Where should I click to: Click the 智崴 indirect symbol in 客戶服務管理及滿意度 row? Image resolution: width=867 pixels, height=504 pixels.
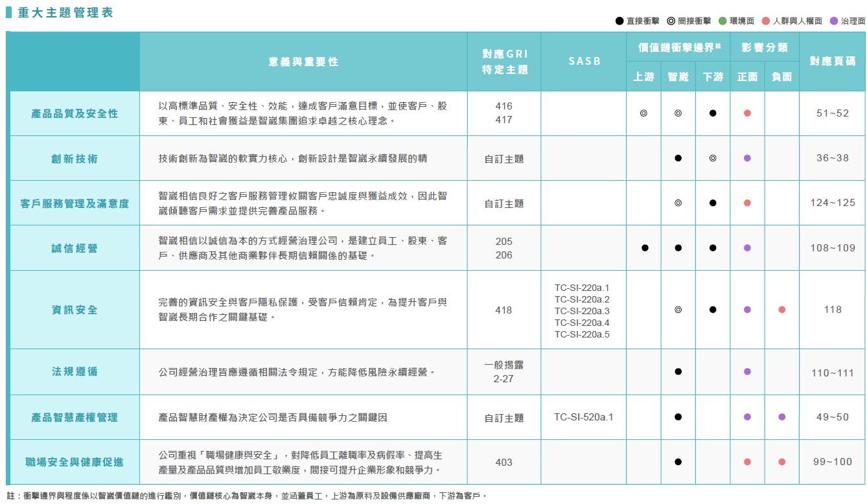(x=678, y=203)
